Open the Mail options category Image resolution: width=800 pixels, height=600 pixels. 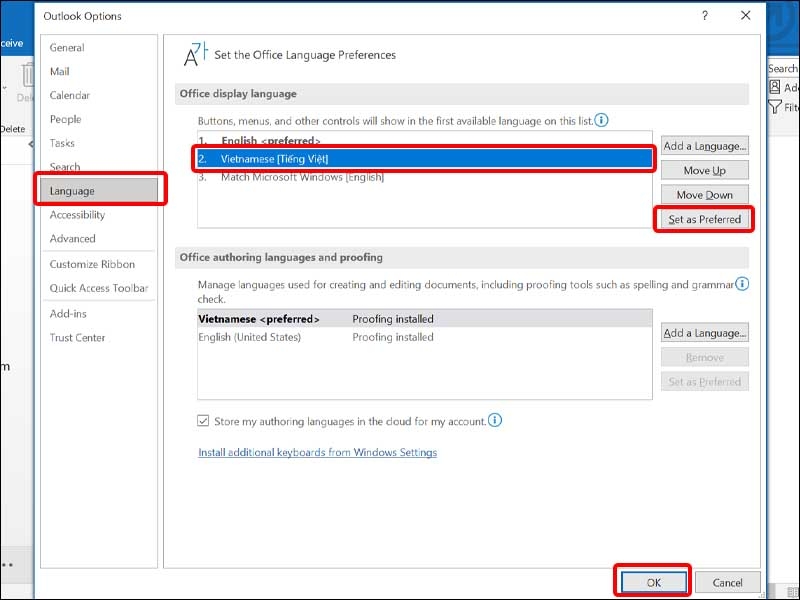(60, 71)
